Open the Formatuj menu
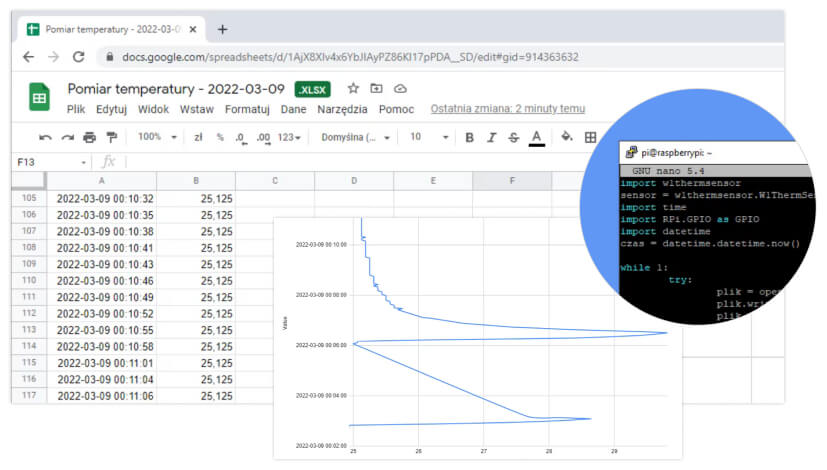827x470 pixels. [x=247, y=109]
